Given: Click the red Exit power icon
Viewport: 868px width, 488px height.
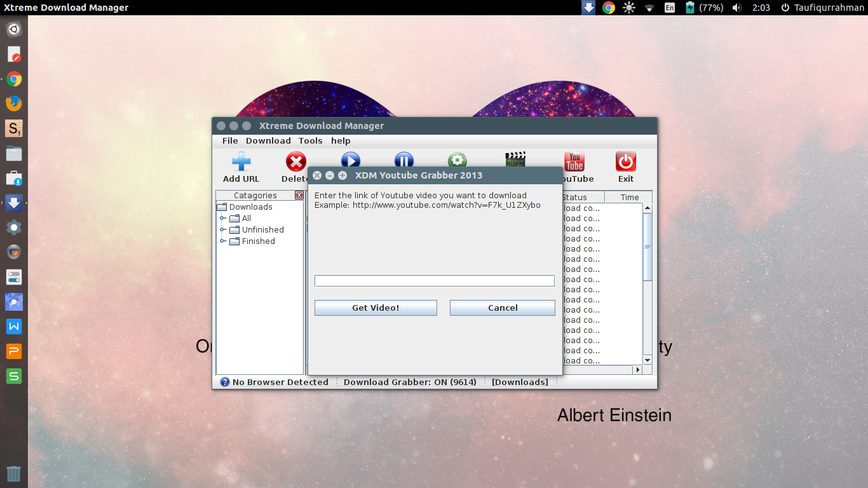Looking at the screenshot, I should coord(626,161).
